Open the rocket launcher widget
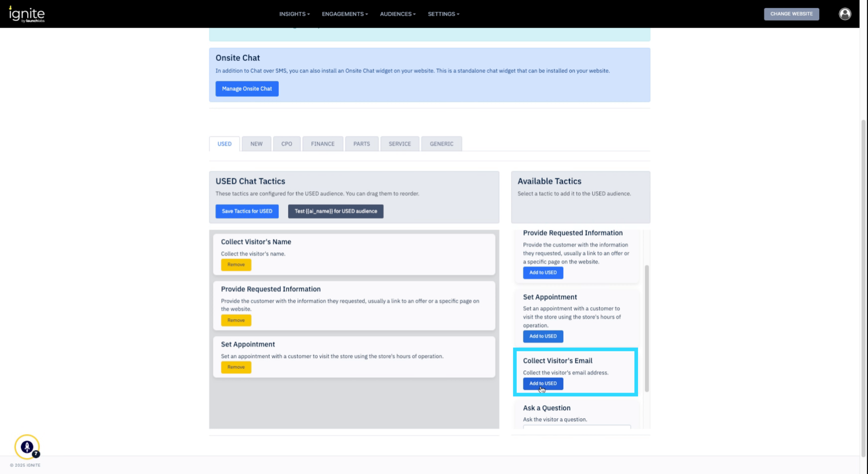 point(27,447)
